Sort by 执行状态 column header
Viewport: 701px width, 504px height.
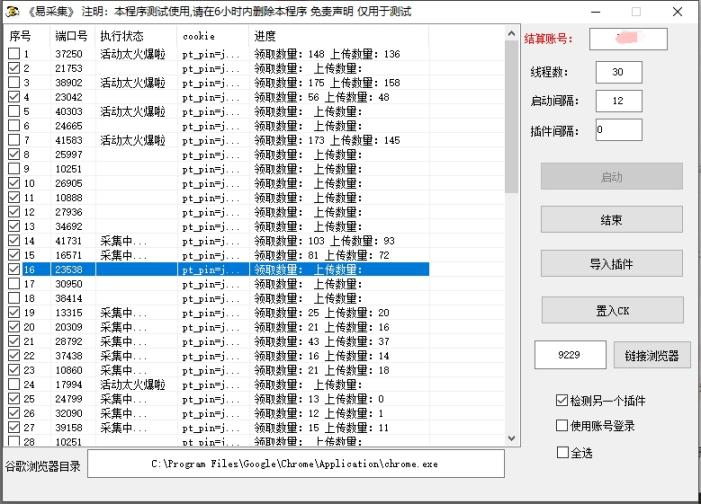pyautogui.click(x=122, y=35)
